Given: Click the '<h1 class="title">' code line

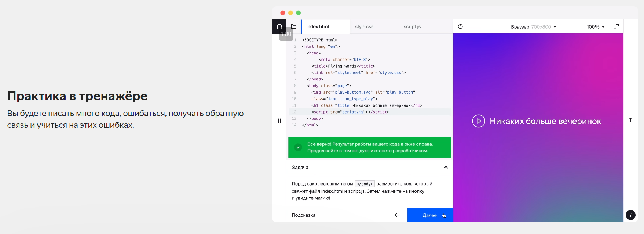Looking at the screenshot, I should point(367,105).
